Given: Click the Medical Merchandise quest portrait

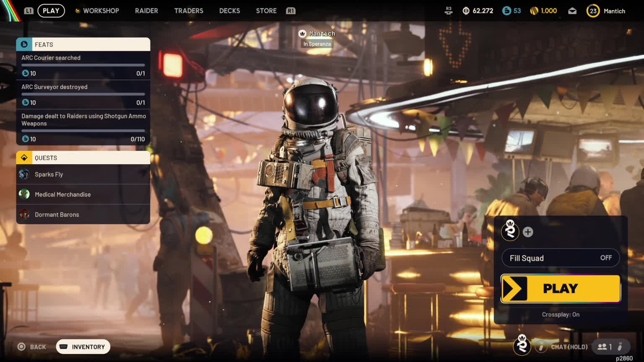Looking at the screenshot, I should point(24,194).
